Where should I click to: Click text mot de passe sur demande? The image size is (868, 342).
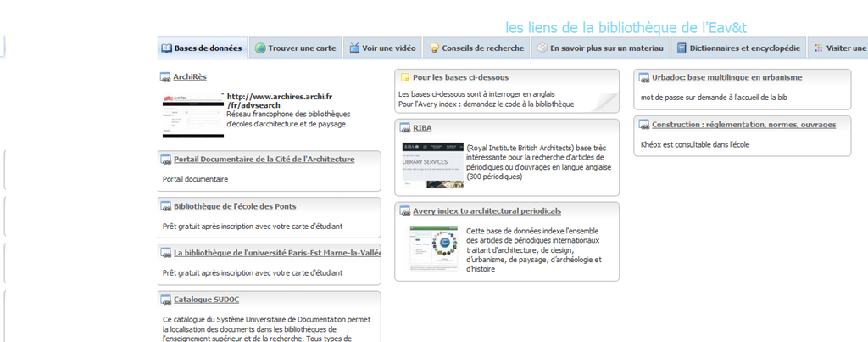pyautogui.click(x=714, y=98)
